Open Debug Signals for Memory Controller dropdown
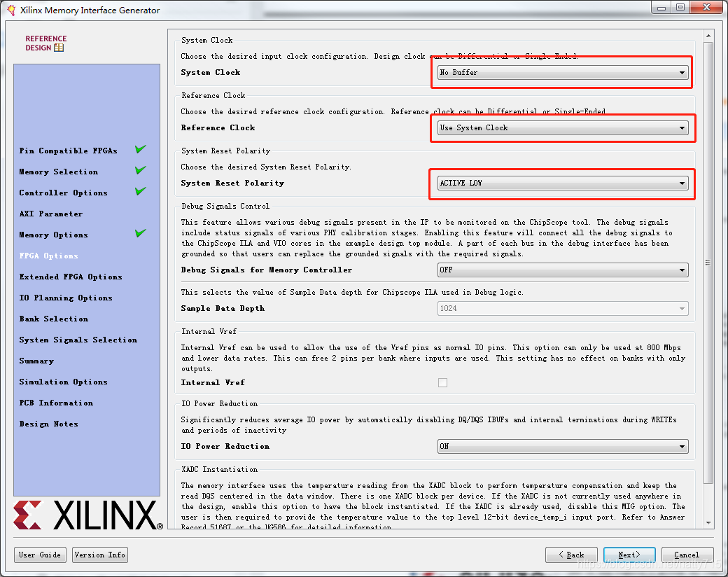Image resolution: width=728 pixels, height=577 pixels. 563,270
